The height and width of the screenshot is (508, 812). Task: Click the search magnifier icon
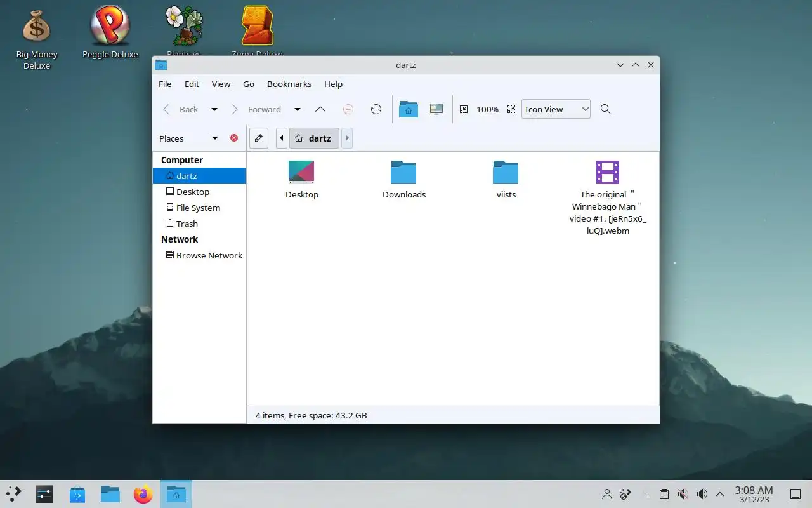click(606, 109)
